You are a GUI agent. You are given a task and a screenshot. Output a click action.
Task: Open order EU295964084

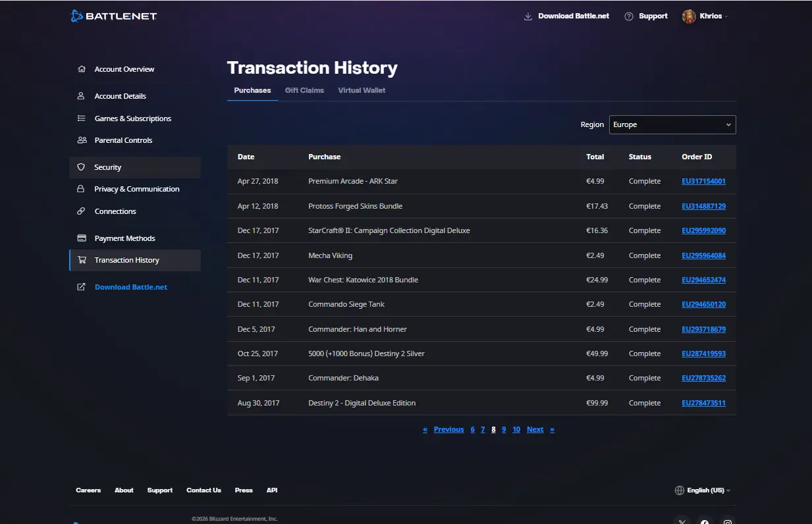click(x=703, y=255)
